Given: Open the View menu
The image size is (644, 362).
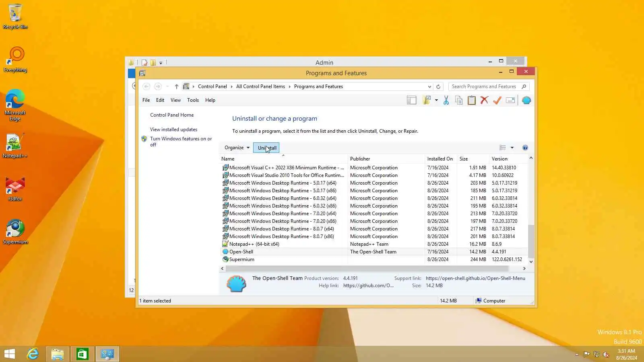Looking at the screenshot, I should [175, 100].
